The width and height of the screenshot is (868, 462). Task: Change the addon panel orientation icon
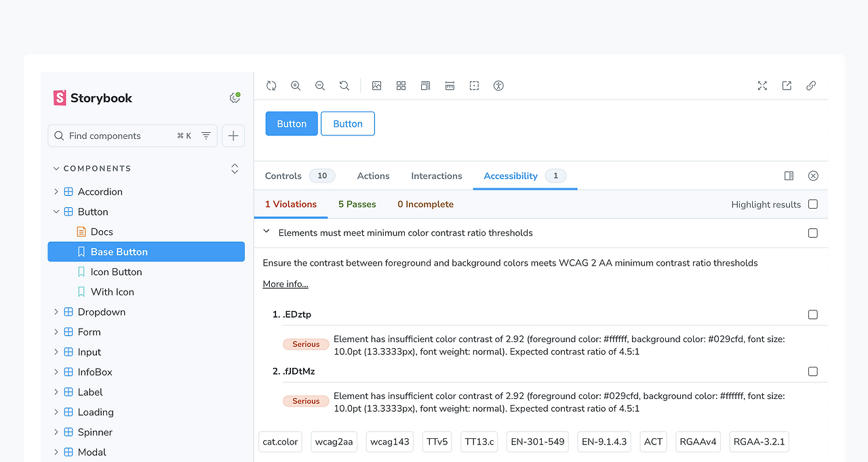(789, 175)
